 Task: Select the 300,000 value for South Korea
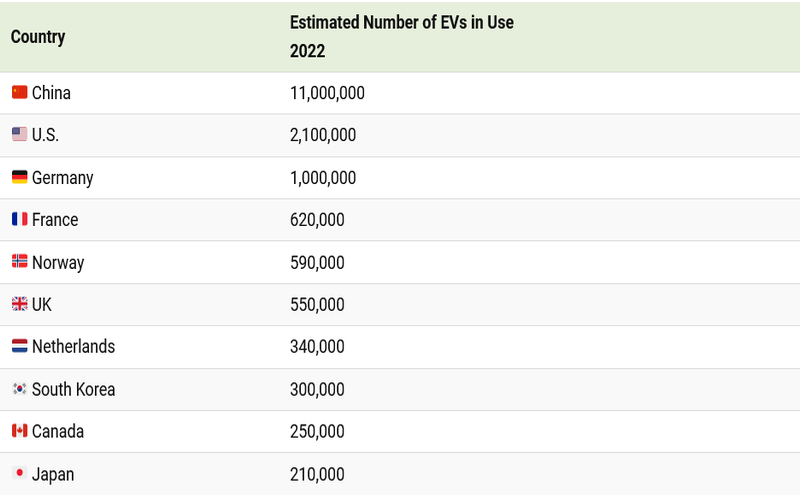[x=317, y=389]
